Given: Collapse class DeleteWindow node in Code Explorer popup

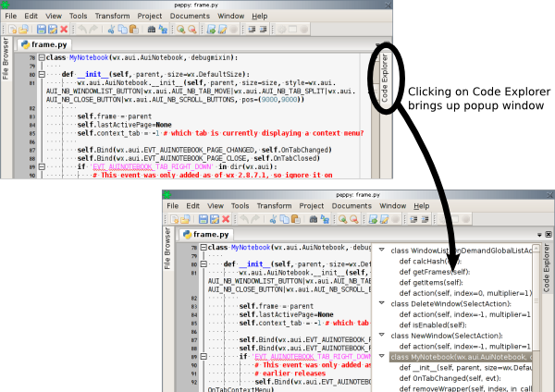Looking at the screenshot, I should [381, 303].
